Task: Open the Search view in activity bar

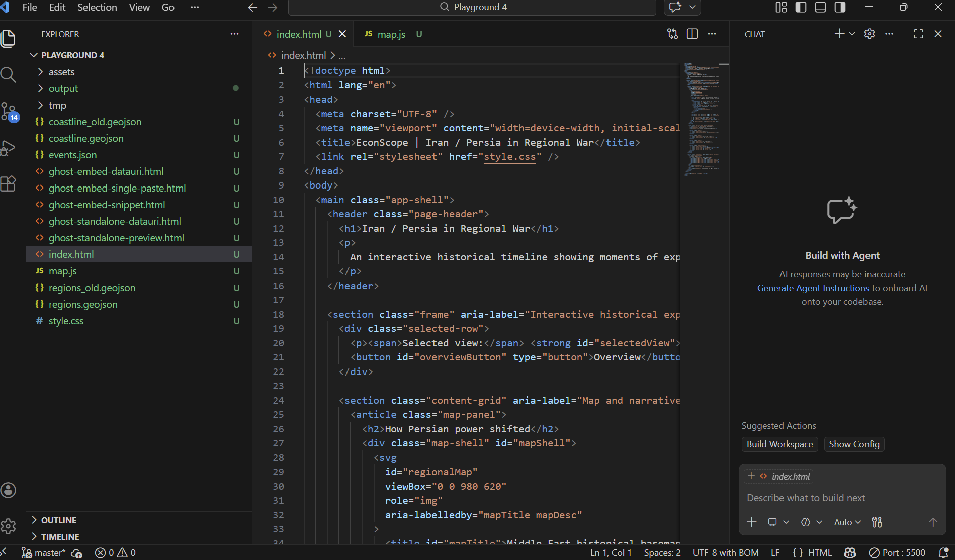Action: tap(9, 75)
